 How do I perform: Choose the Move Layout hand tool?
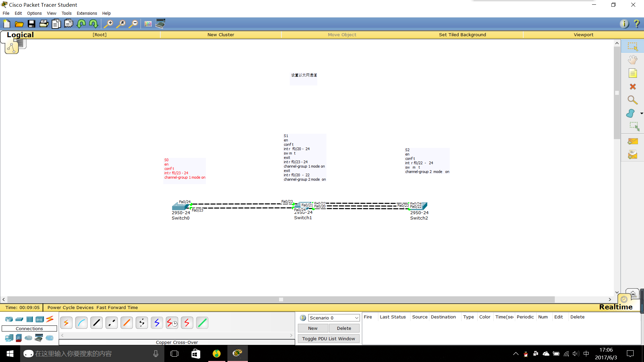[633, 60]
